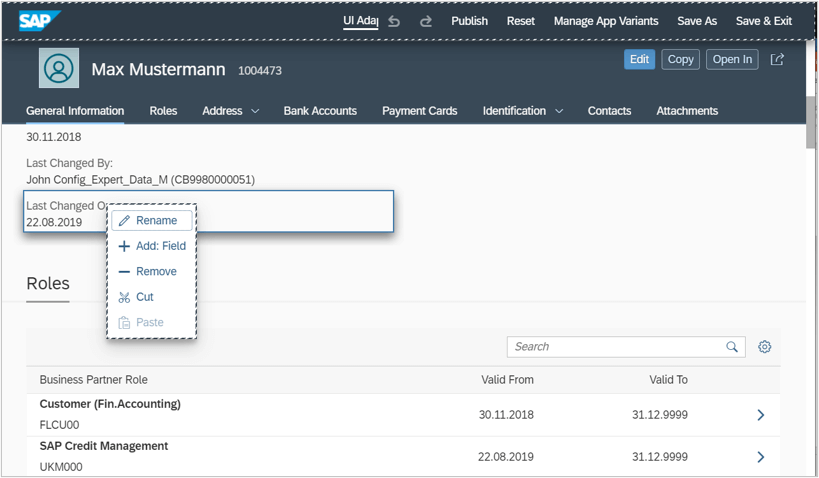Reset the UI adaptations
The image size is (819, 478).
click(521, 21)
